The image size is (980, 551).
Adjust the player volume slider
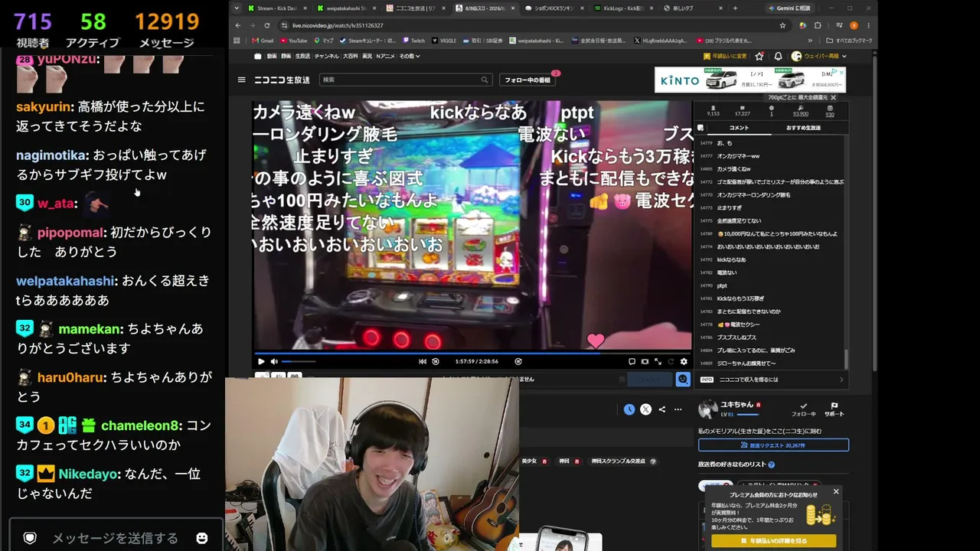(299, 361)
